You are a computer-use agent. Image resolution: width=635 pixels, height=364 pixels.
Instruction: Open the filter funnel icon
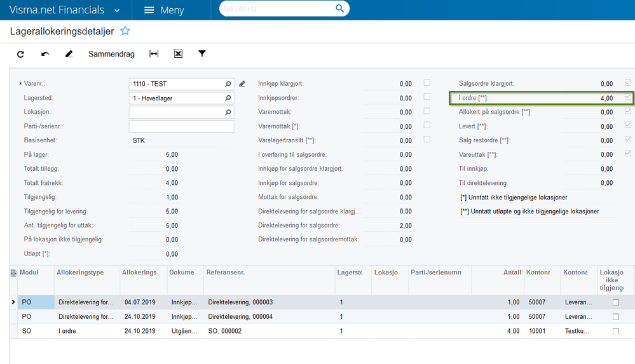coord(202,53)
